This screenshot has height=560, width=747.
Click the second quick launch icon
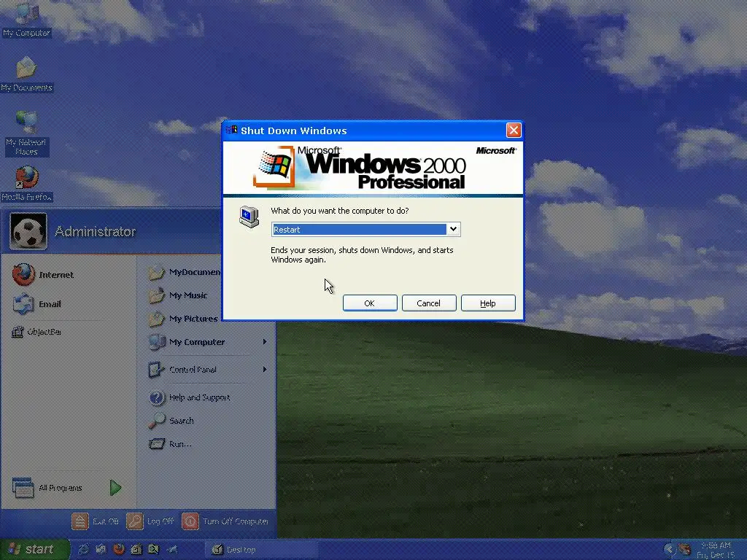point(101,550)
